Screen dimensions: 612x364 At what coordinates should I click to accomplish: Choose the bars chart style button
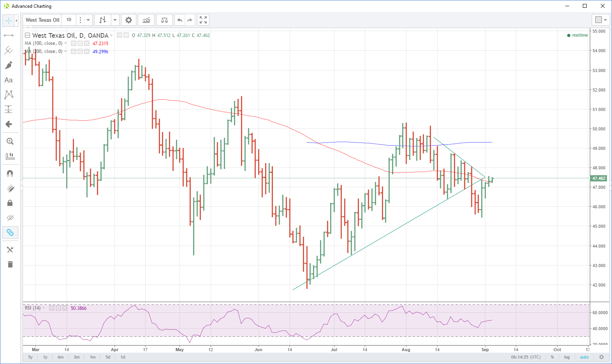point(103,20)
